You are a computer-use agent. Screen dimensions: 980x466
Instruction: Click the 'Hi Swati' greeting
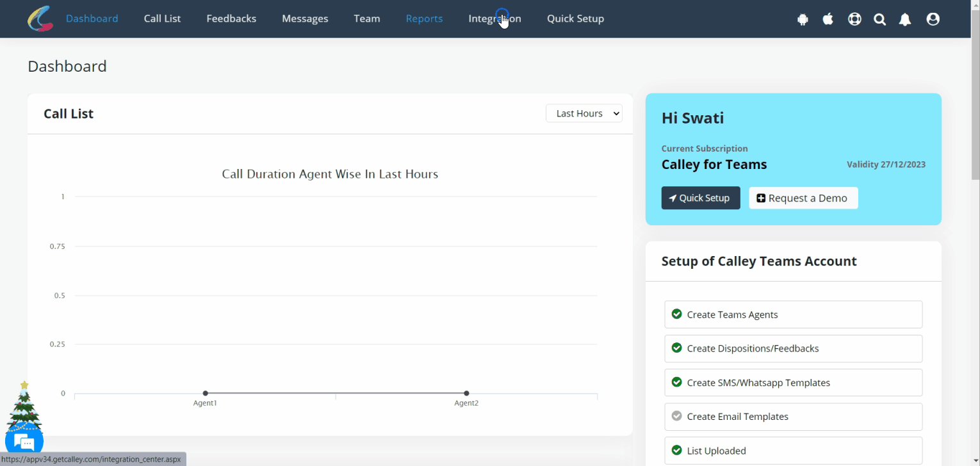click(693, 118)
